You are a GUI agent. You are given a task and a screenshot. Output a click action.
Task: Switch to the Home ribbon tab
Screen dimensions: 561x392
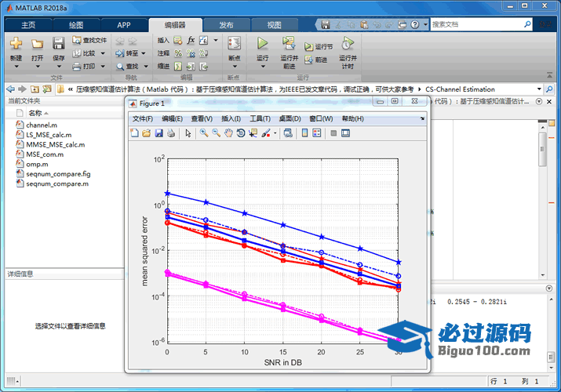point(28,25)
